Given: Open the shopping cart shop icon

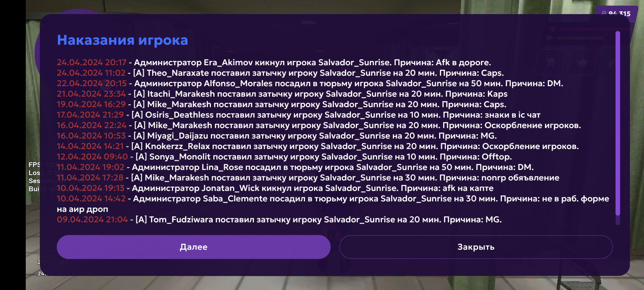Looking at the screenshot, I should pyautogui.click(x=550, y=62).
